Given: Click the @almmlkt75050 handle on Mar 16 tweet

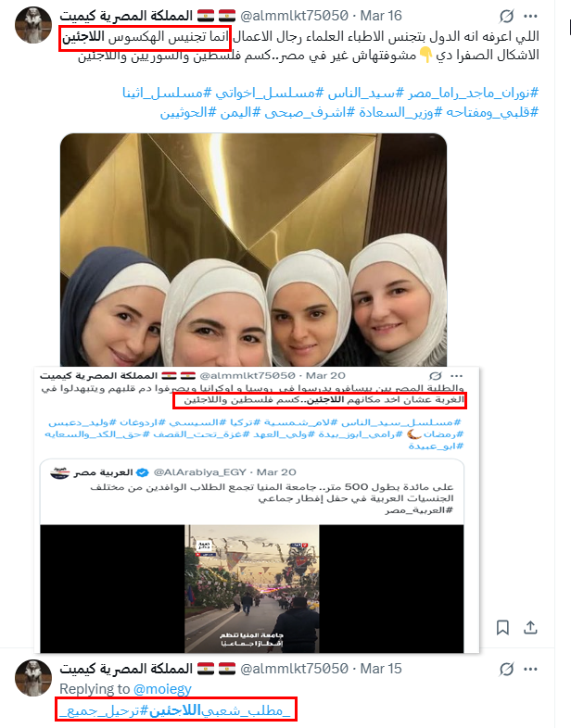Looking at the screenshot, I should pos(294,16).
